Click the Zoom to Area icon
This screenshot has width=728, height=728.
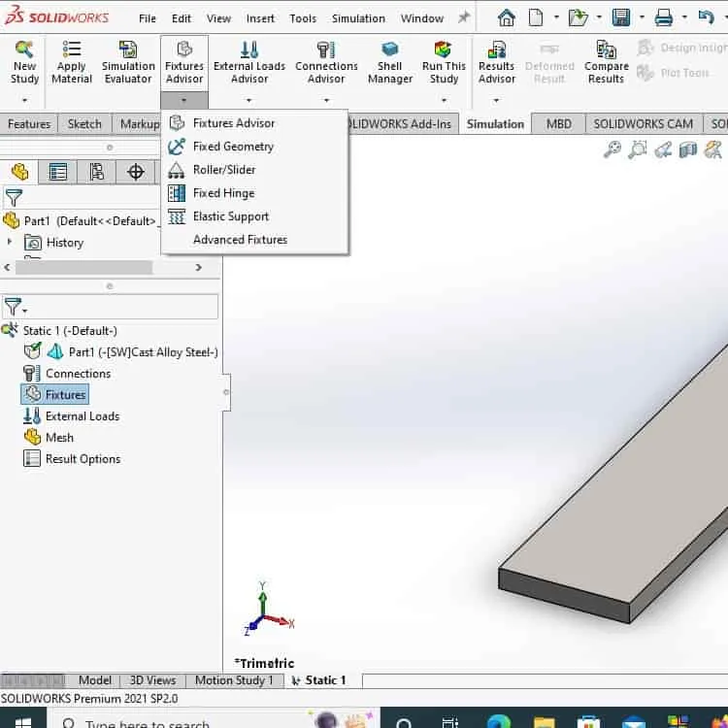coord(638,149)
